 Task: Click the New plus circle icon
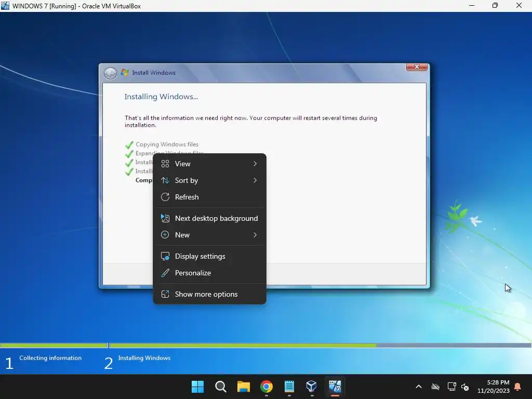[x=165, y=235]
